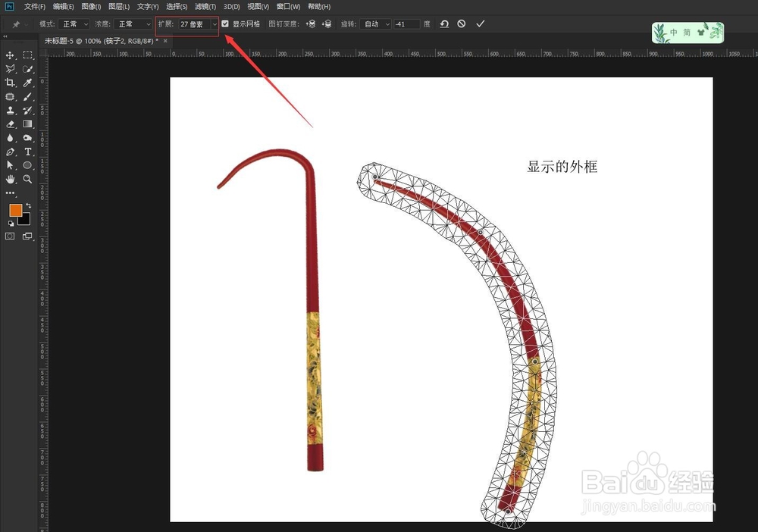Viewport: 758px width, 532px height.
Task: Select the Zoom magnifier tool
Action: pos(27,180)
